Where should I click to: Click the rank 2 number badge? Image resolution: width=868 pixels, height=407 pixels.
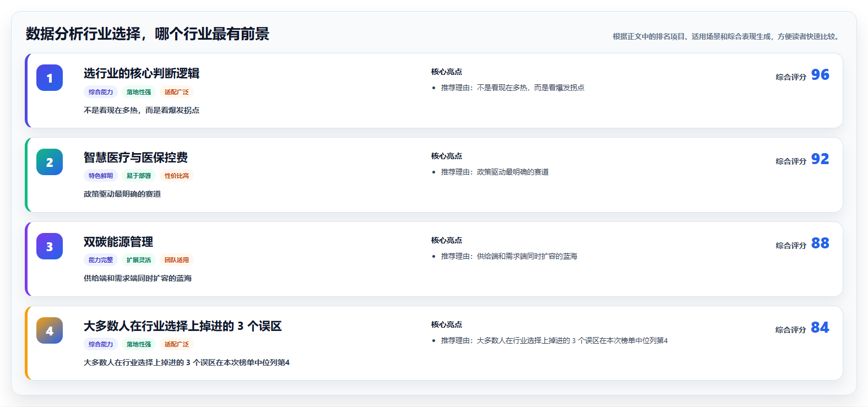[50, 162]
